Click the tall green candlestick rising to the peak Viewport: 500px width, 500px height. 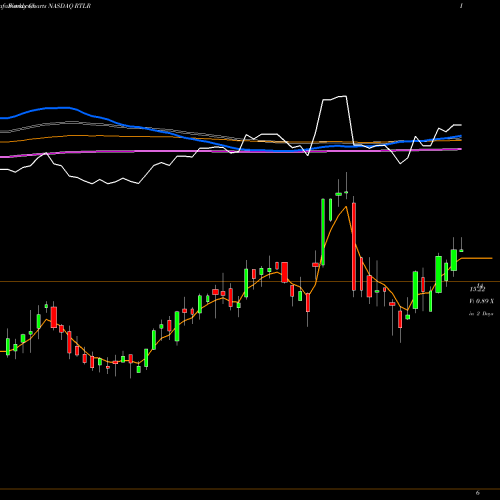323,232
